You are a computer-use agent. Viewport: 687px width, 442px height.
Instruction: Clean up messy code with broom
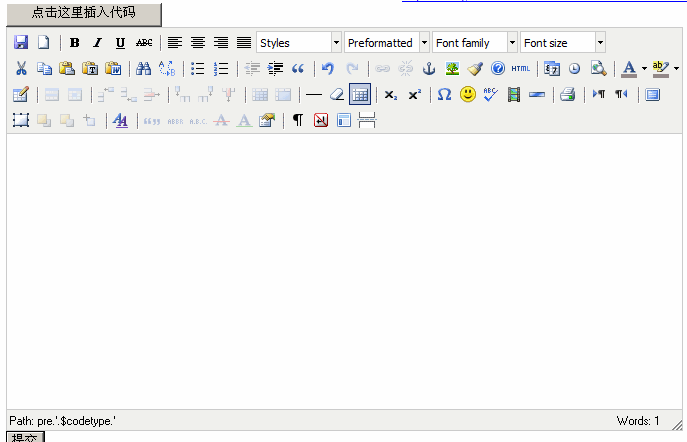pyautogui.click(x=475, y=68)
